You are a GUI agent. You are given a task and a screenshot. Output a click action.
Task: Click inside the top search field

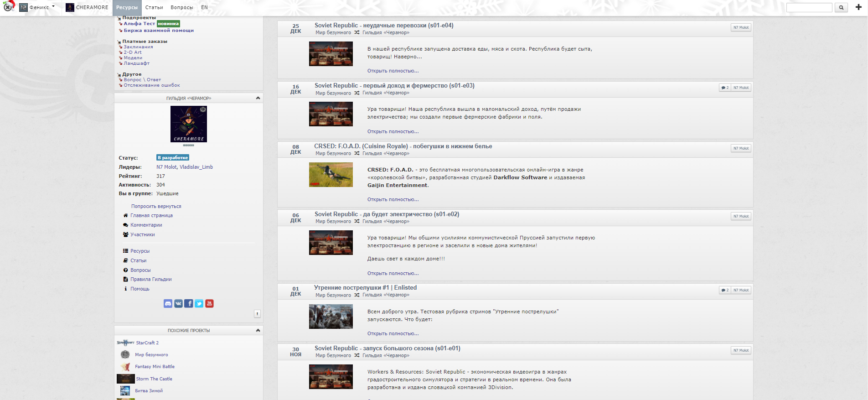tap(809, 7)
